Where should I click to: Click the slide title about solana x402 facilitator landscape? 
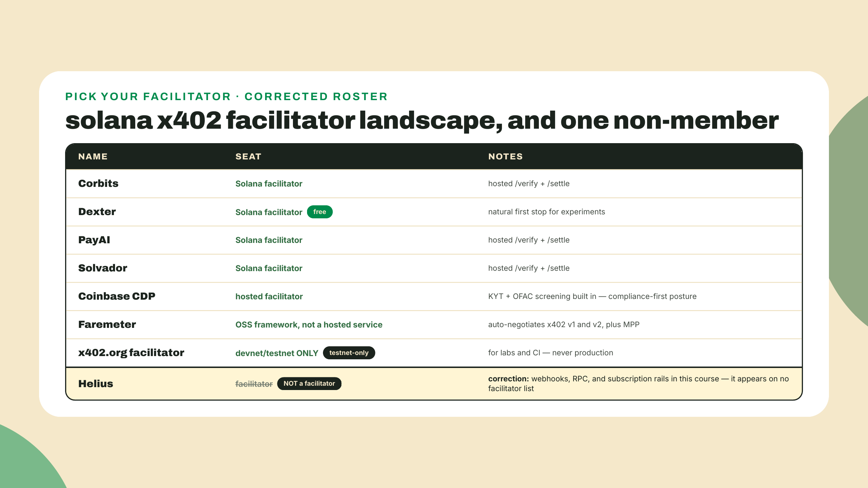[x=422, y=121]
